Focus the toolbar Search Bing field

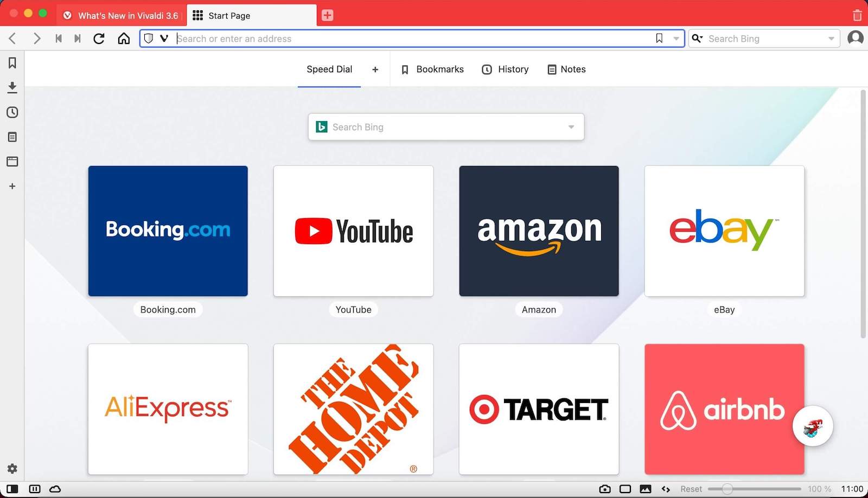tap(765, 39)
